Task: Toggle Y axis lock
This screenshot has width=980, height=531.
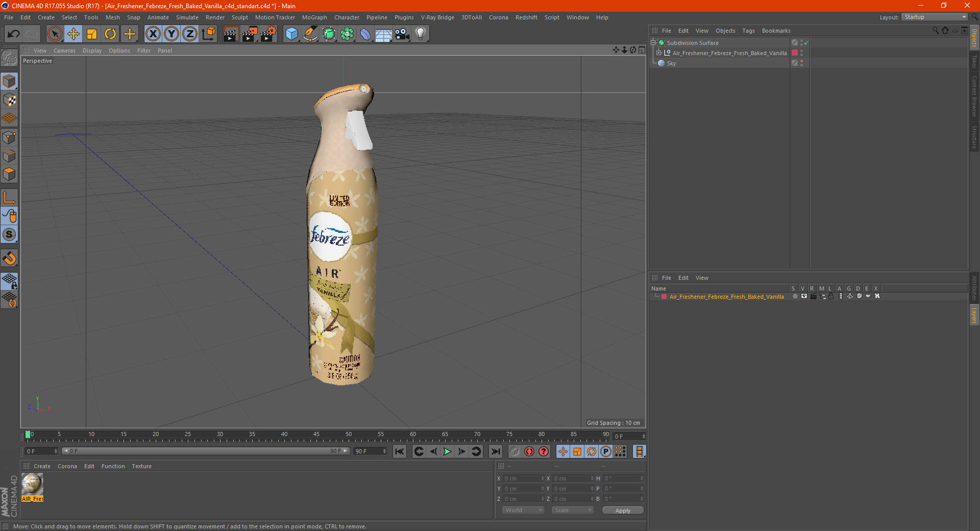Action: click(x=171, y=34)
